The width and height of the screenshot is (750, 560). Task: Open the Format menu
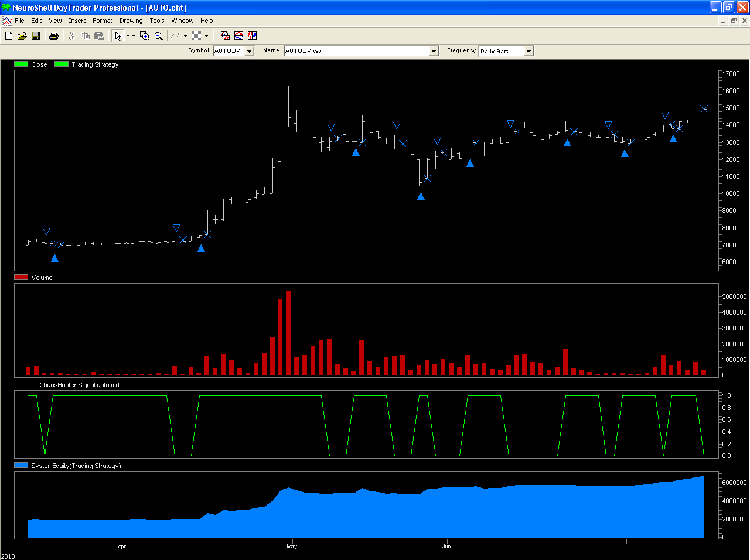[x=103, y=21]
